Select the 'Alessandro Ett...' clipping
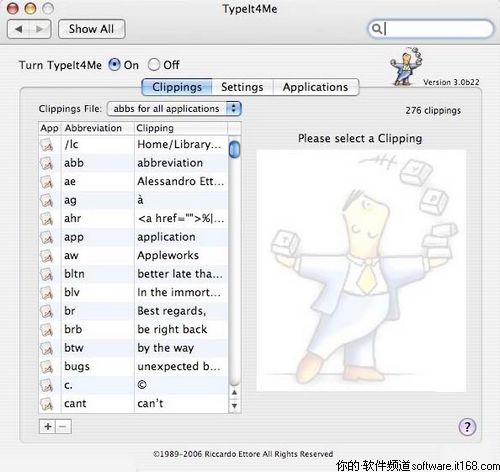Viewport: 500px width, 472px height. tap(180, 181)
